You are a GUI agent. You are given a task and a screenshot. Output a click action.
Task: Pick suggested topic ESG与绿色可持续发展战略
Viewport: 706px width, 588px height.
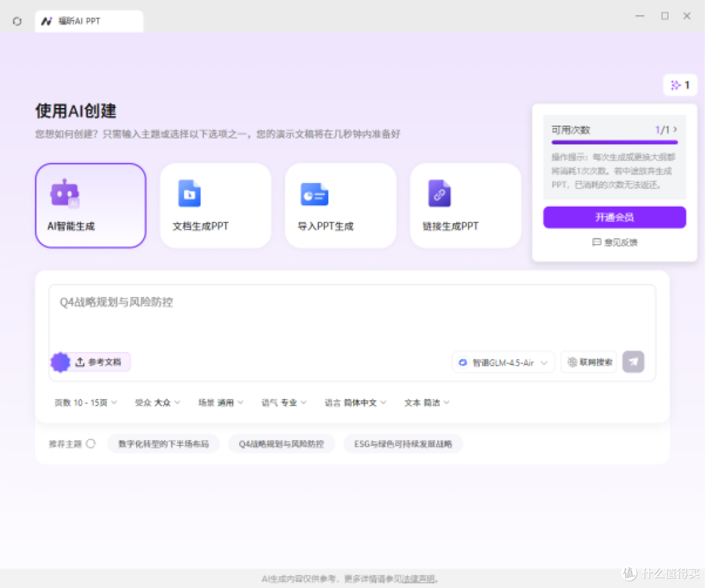click(403, 444)
